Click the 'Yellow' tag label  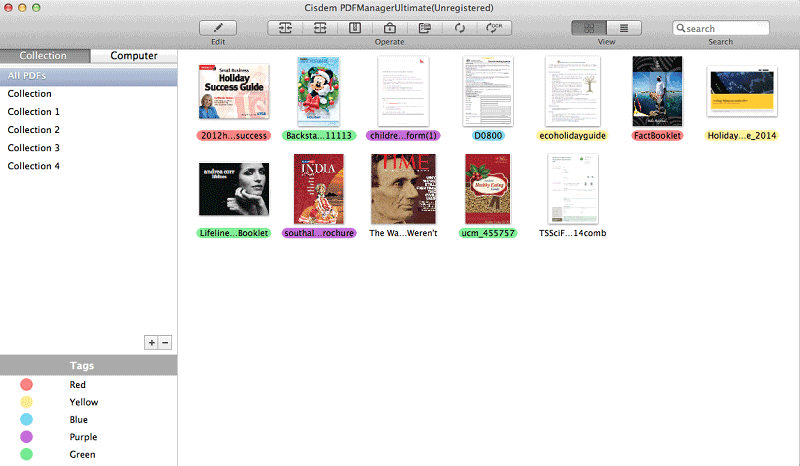coord(84,402)
